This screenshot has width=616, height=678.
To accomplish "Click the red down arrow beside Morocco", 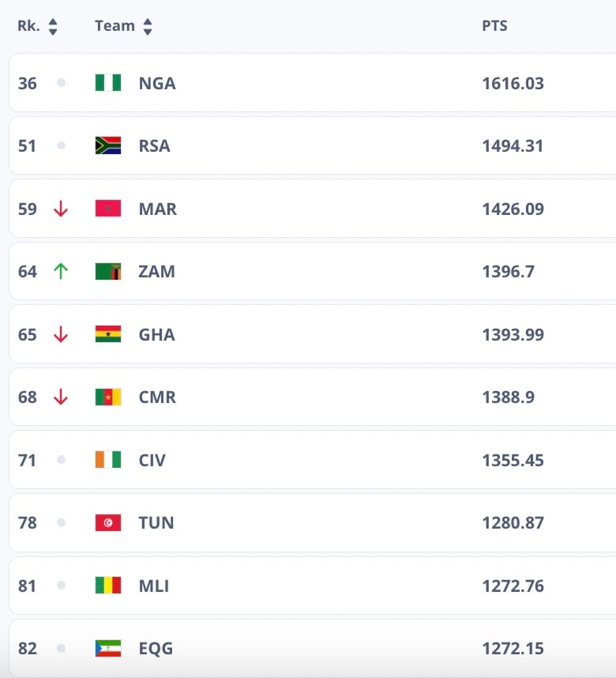I will click(61, 209).
